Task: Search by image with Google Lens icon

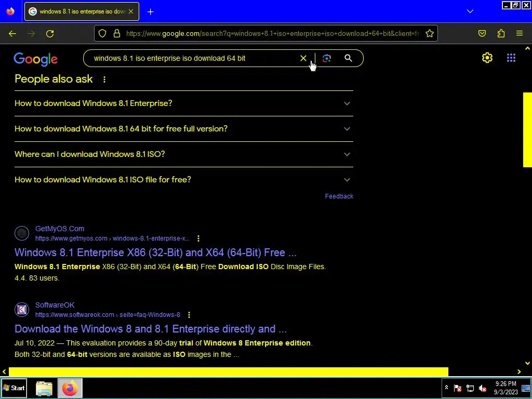Action: click(x=326, y=58)
